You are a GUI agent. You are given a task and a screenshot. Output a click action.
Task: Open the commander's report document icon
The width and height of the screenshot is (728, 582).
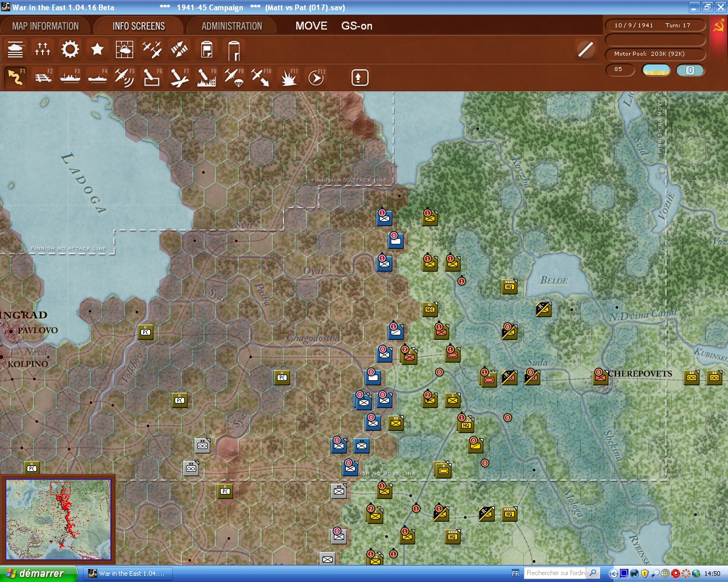[206, 50]
